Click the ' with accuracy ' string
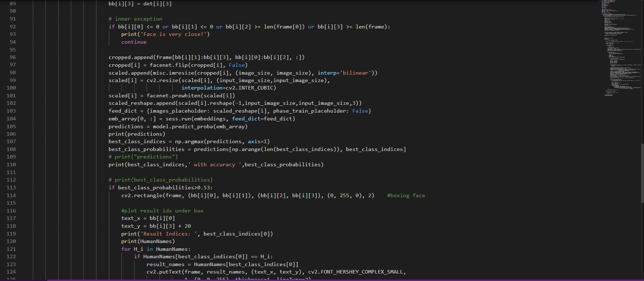The width and height of the screenshot is (644, 281). tap(214, 164)
